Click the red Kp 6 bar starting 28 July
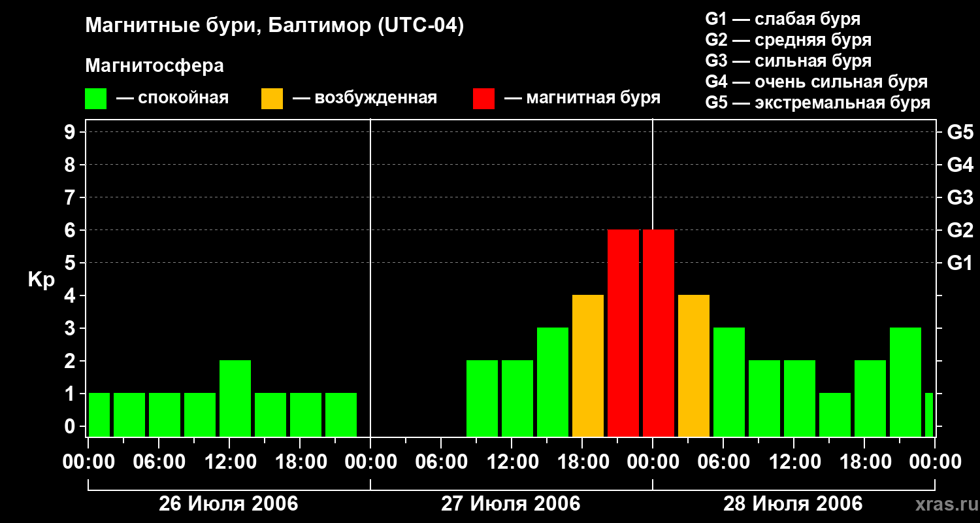The height and width of the screenshot is (523, 980). pos(659,333)
